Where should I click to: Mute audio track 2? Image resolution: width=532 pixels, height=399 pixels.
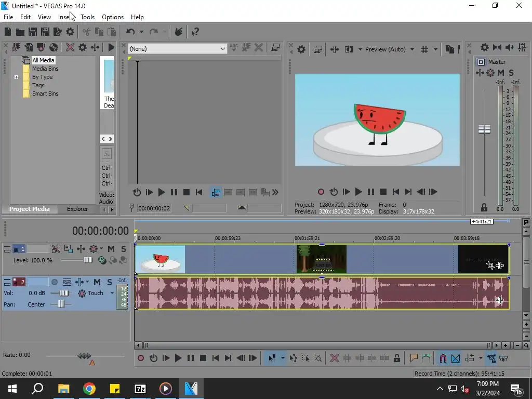click(x=97, y=282)
